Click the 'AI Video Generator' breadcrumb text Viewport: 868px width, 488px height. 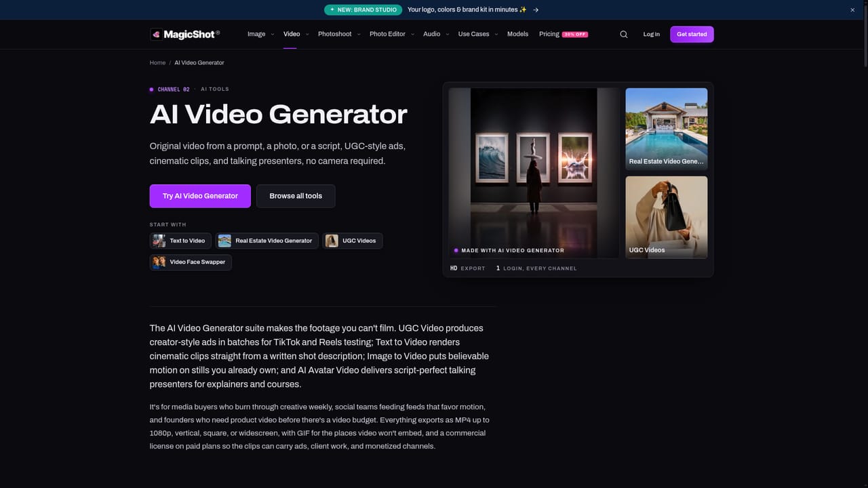(x=199, y=63)
